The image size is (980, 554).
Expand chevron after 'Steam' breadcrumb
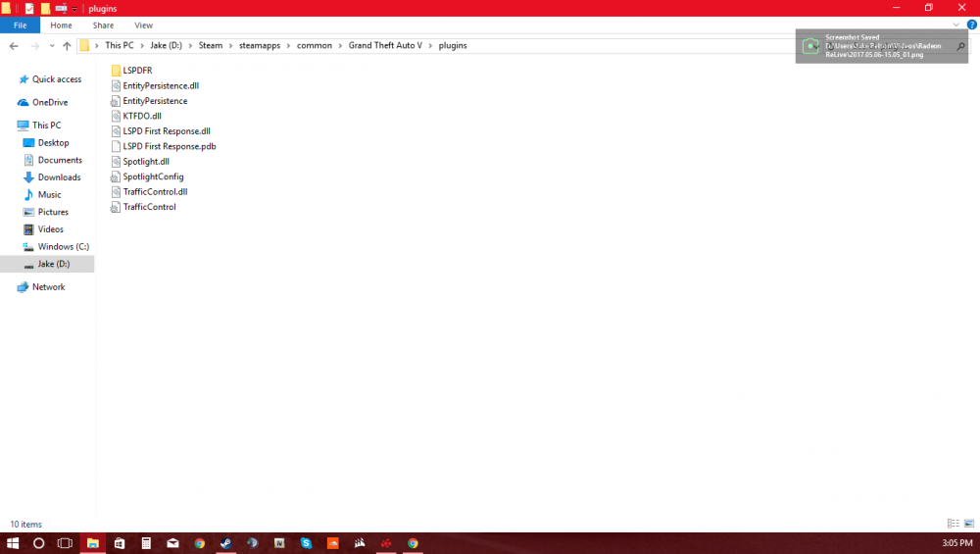[231, 46]
